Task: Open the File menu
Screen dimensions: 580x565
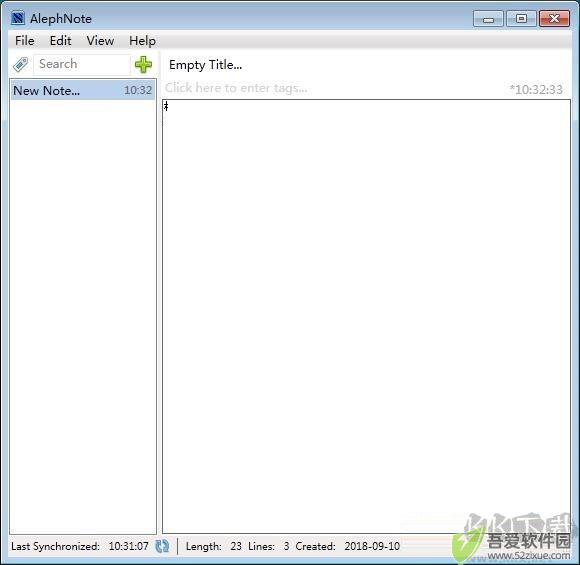Action: click(x=25, y=41)
